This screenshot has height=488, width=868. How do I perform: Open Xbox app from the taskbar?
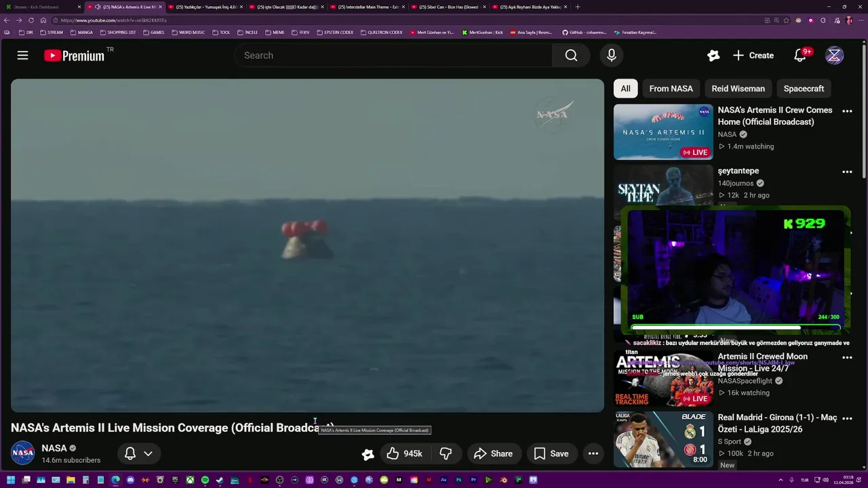click(x=190, y=480)
